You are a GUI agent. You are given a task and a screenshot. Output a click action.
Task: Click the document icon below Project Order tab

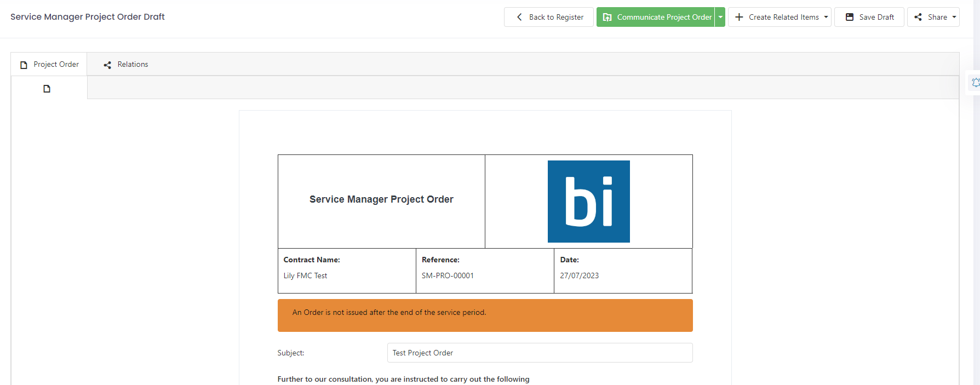click(47, 89)
